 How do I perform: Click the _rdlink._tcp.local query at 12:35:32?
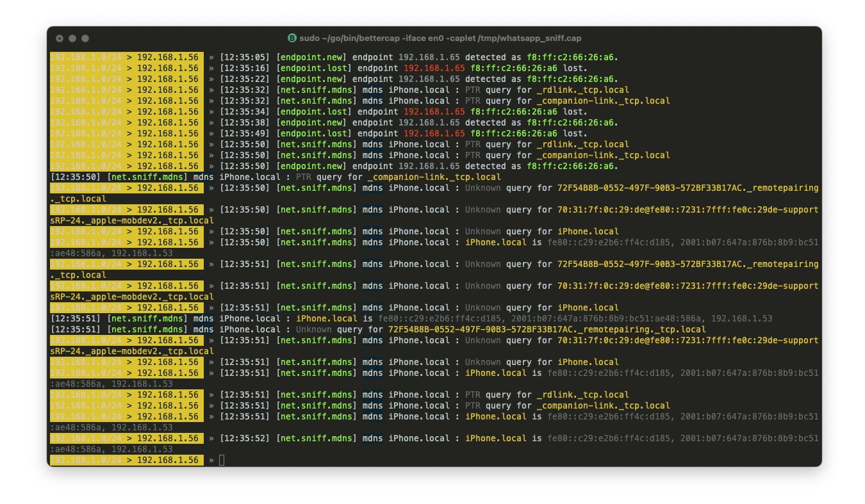[582, 90]
